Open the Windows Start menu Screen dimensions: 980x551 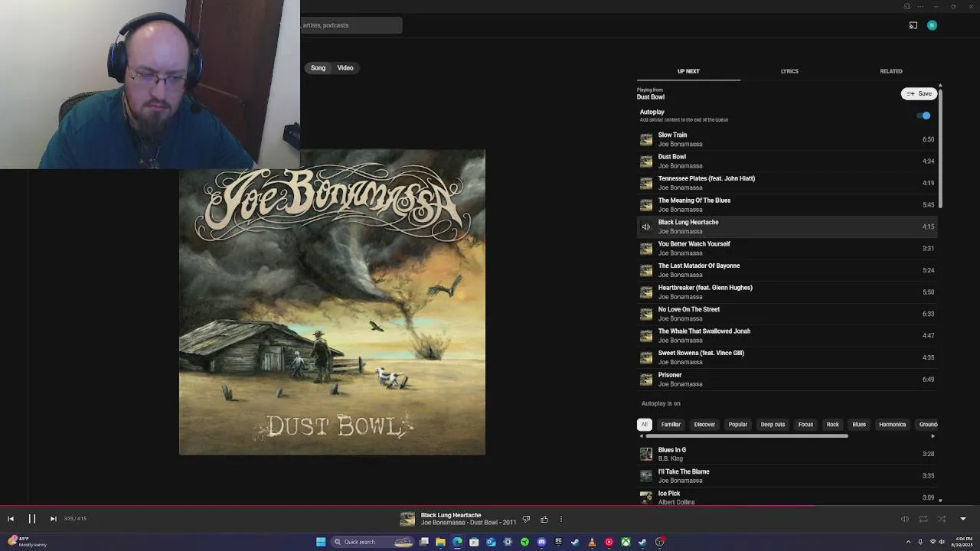(x=321, y=542)
